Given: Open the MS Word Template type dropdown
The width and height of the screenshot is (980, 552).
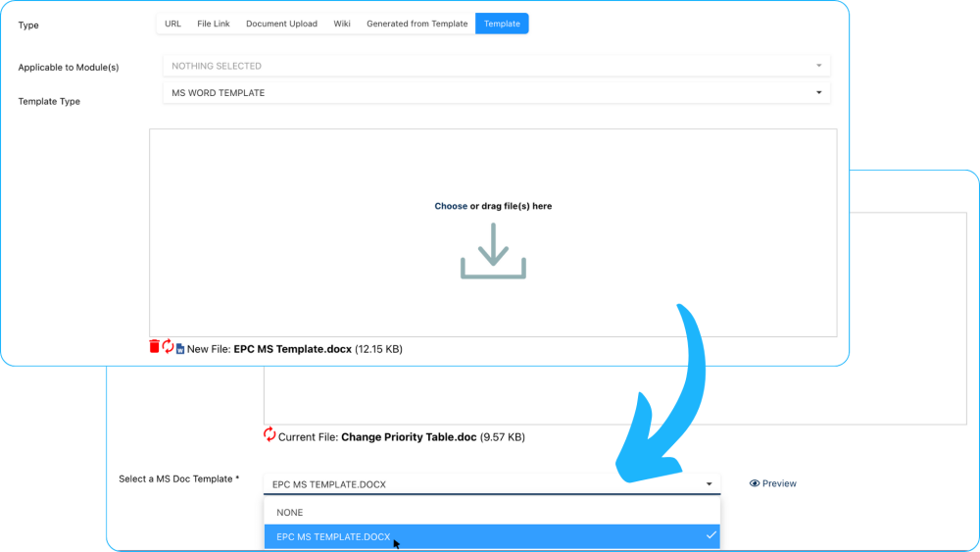Looking at the screenshot, I should click(496, 92).
